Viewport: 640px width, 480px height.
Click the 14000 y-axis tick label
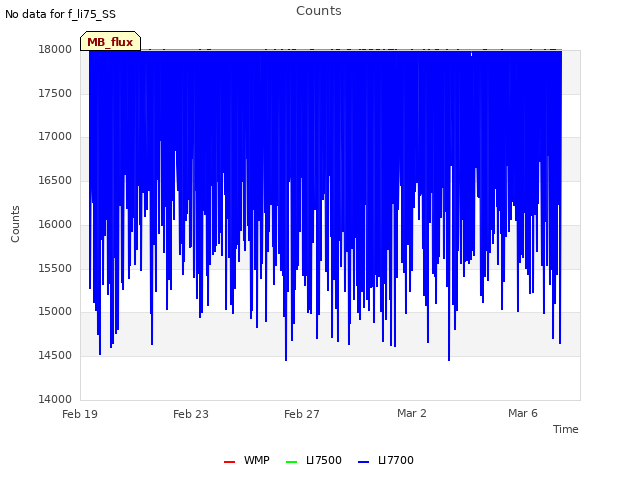(x=55, y=399)
